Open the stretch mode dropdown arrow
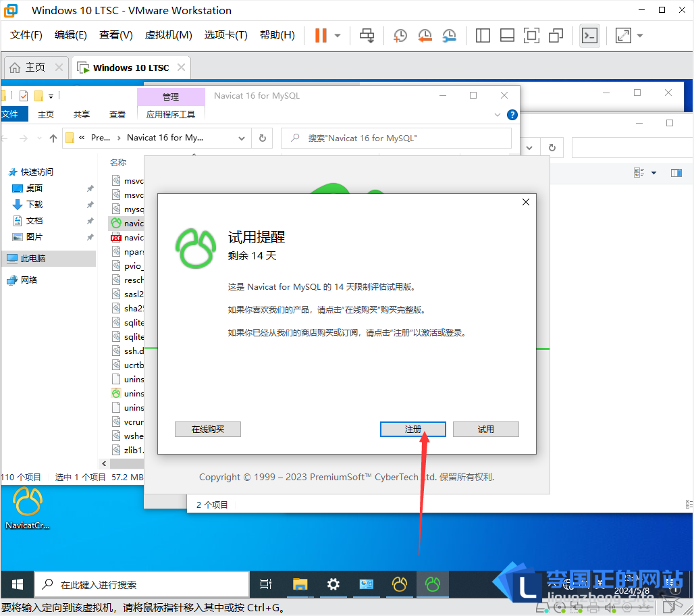 click(640, 35)
